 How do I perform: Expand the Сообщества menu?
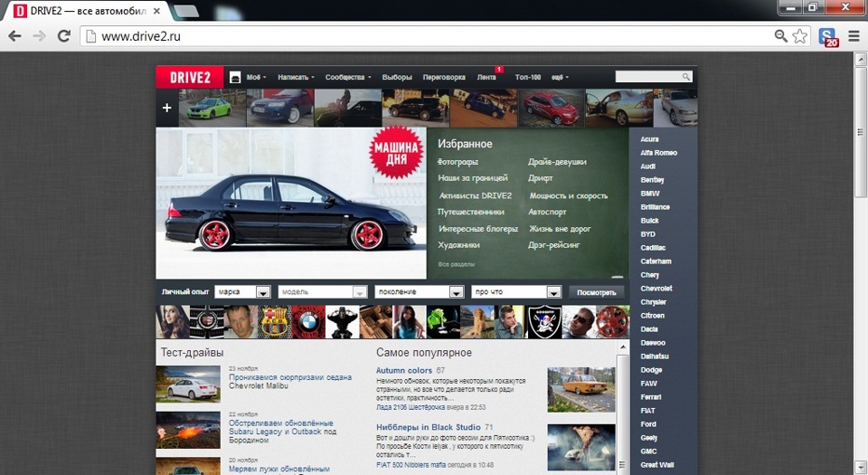tap(348, 78)
